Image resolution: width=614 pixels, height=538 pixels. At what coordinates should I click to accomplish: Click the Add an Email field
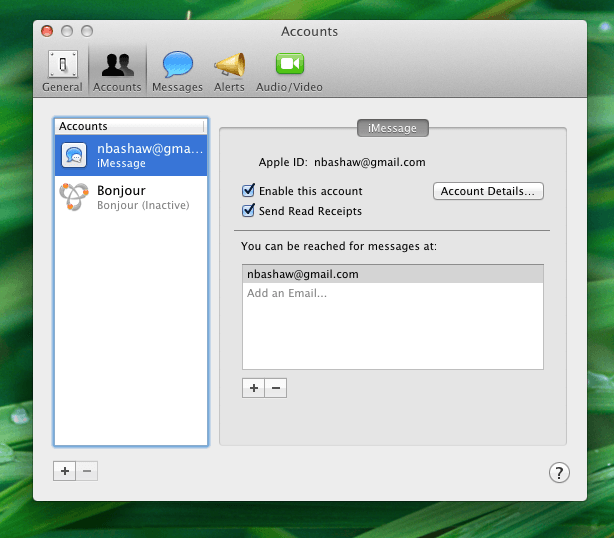pos(392,293)
